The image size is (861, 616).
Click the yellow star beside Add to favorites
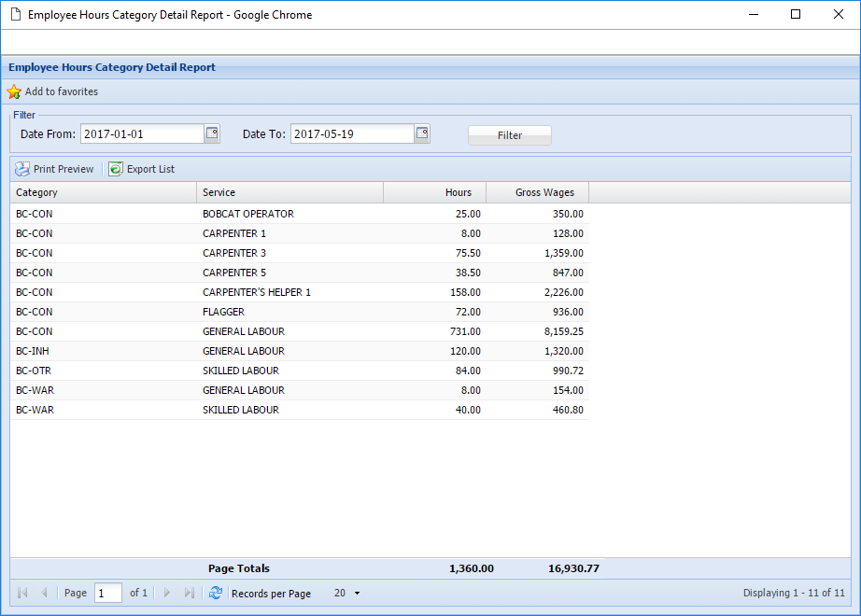tap(14, 91)
